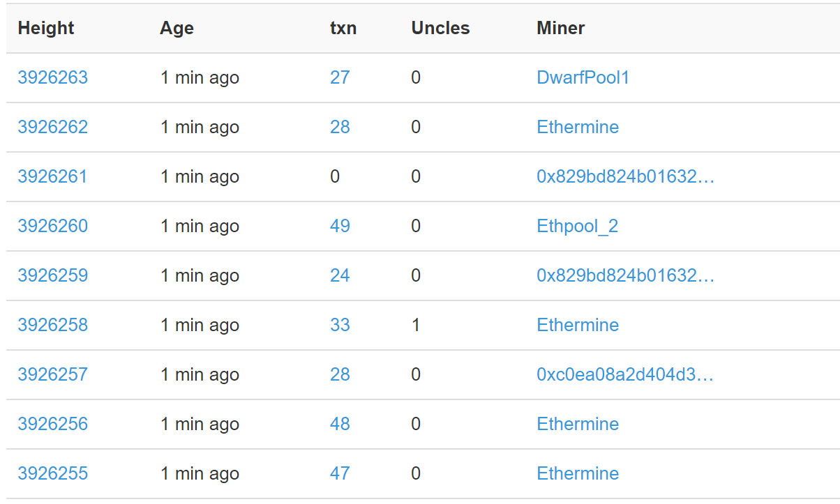Open DwarfPool1 miner page

click(x=583, y=77)
